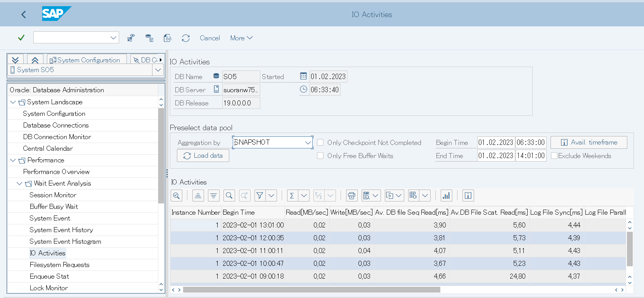This screenshot has width=644, height=298.
Task: Click the Details magnifier icon in table toolbar
Action: click(x=177, y=196)
